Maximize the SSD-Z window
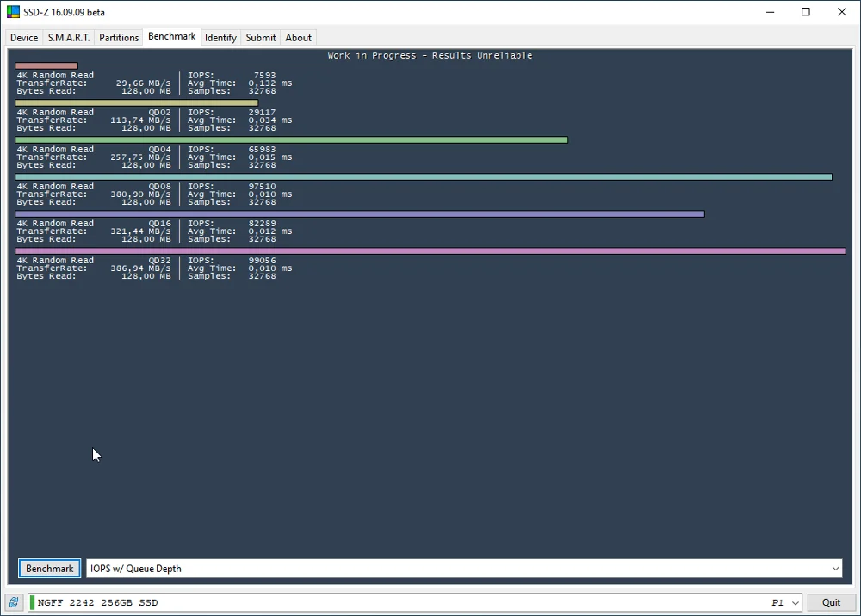Screen dimensions: 861x616 [x=806, y=12]
